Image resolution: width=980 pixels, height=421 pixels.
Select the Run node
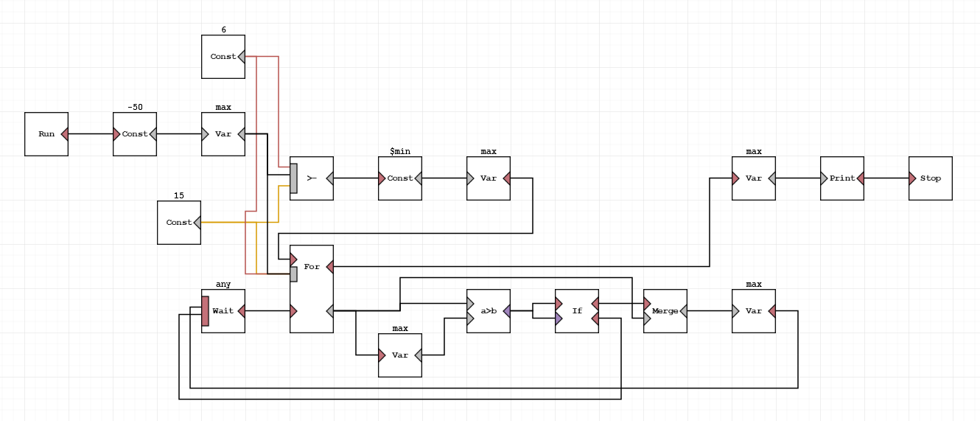[x=46, y=134]
